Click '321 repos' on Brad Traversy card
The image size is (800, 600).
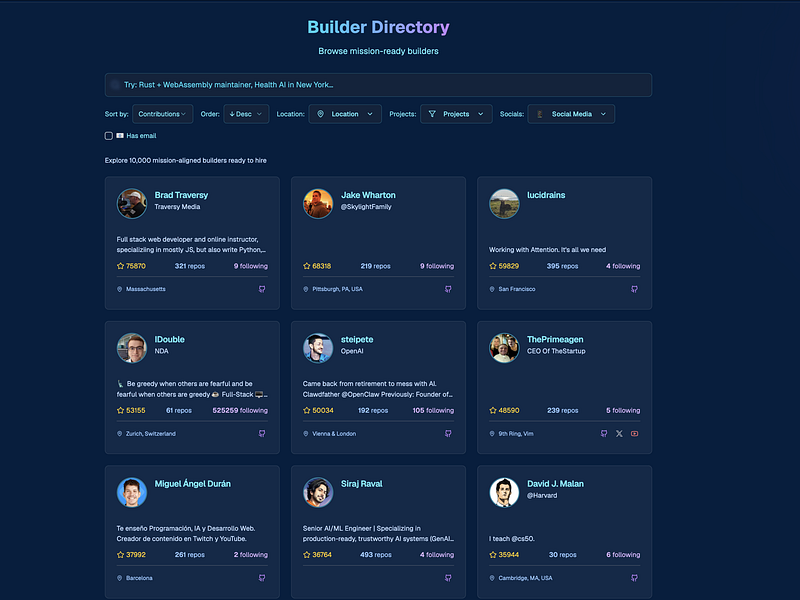(189, 266)
